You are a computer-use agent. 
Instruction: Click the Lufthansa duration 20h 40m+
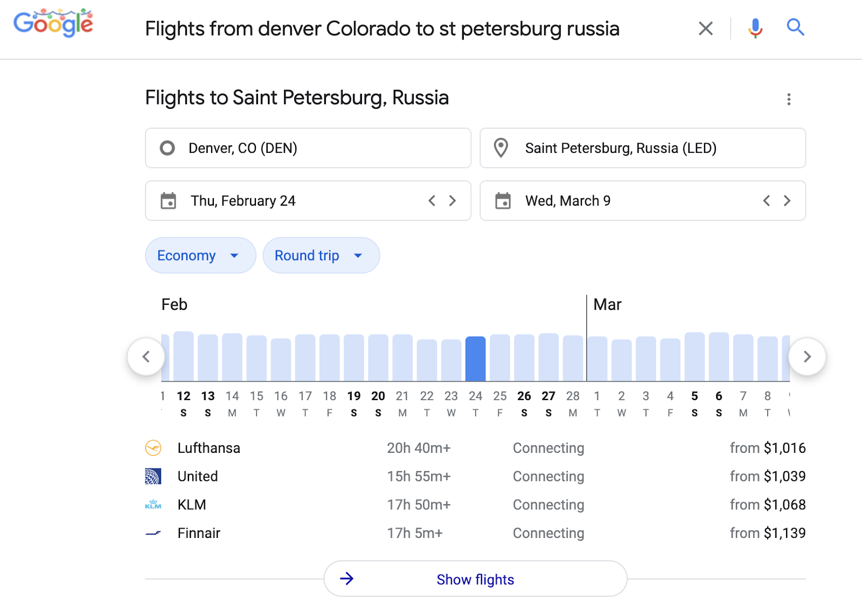pyautogui.click(x=419, y=448)
